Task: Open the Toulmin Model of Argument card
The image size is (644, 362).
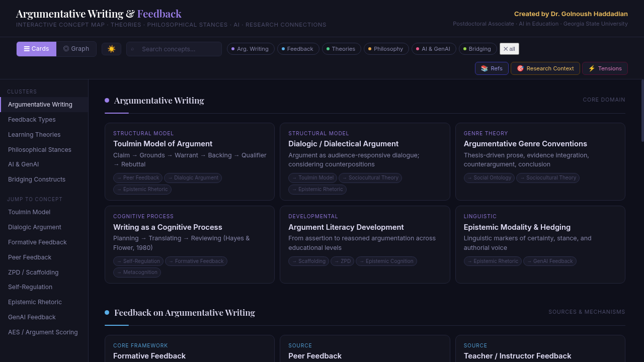Action: [x=190, y=161]
